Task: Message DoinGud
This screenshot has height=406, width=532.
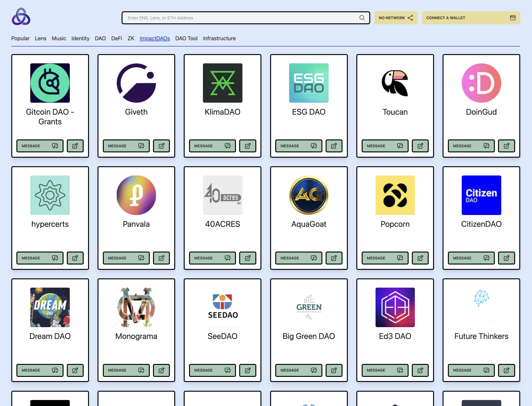Action: click(x=471, y=146)
